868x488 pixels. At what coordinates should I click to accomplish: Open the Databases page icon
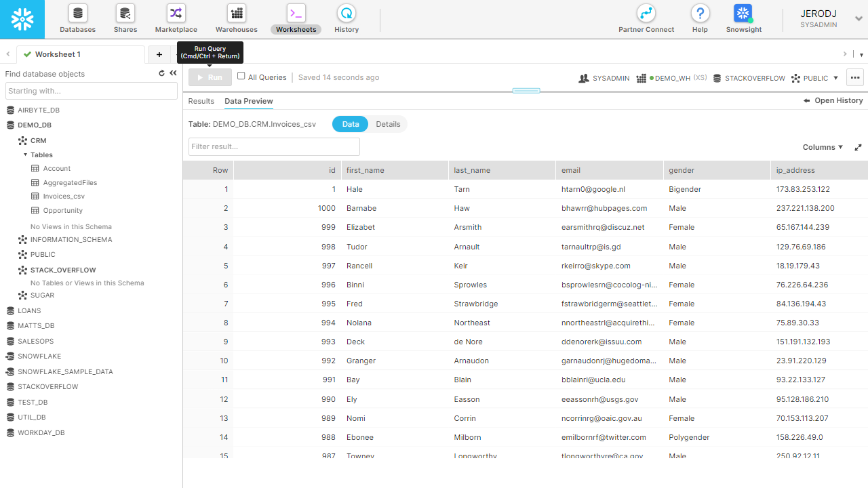tap(78, 14)
